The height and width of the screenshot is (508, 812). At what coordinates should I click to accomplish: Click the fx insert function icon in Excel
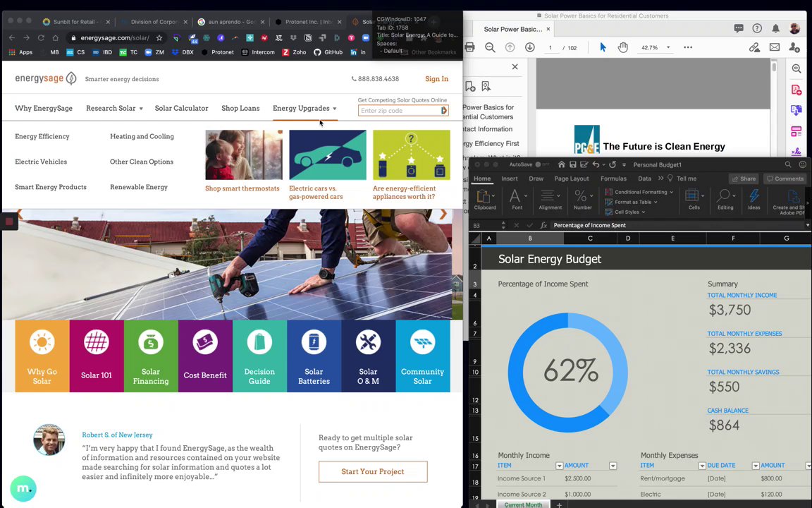point(543,225)
